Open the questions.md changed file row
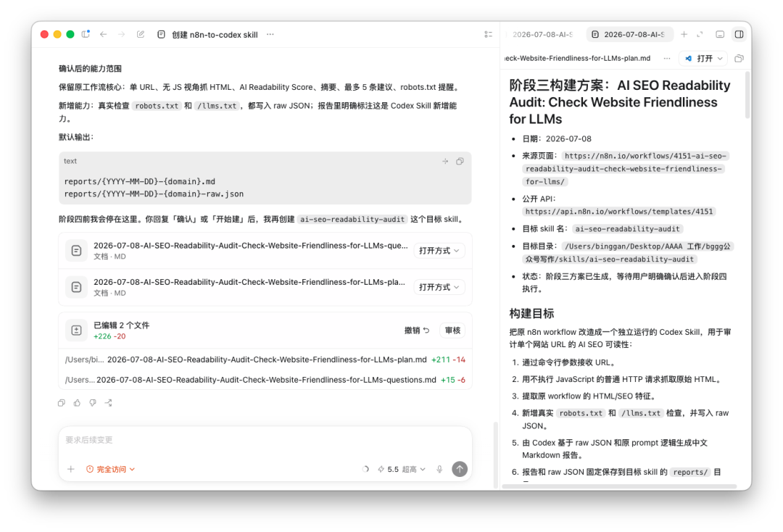Viewport: 783px width, 532px height. (x=265, y=380)
